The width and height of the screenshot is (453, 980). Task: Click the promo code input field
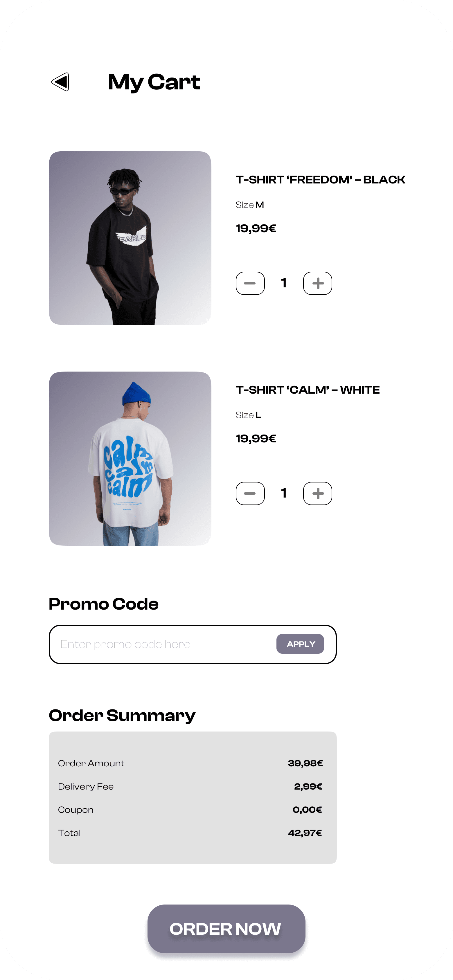click(164, 644)
